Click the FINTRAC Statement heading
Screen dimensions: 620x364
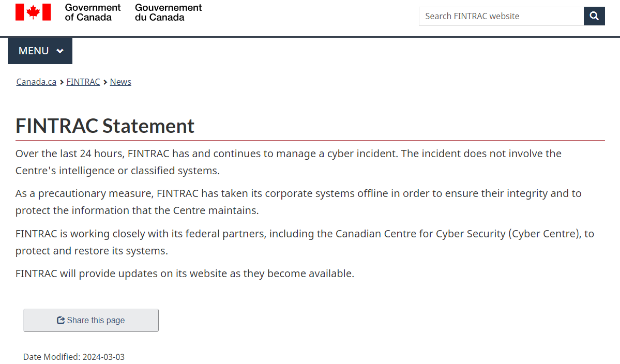coord(105,126)
